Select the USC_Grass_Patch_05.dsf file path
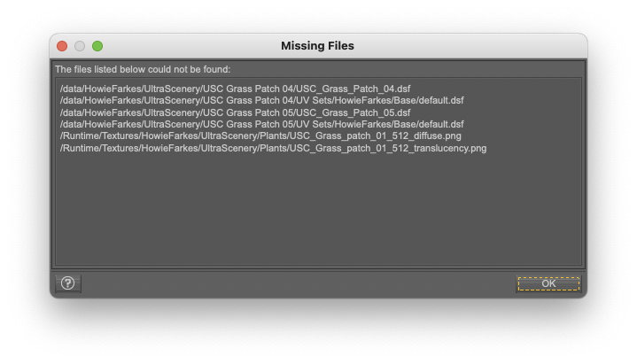 pyautogui.click(x=235, y=112)
